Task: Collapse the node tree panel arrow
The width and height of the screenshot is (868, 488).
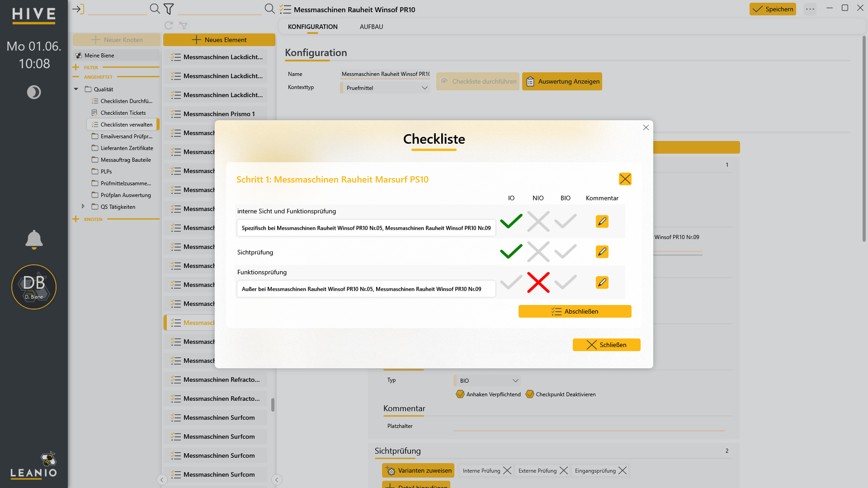Action: tap(162, 480)
